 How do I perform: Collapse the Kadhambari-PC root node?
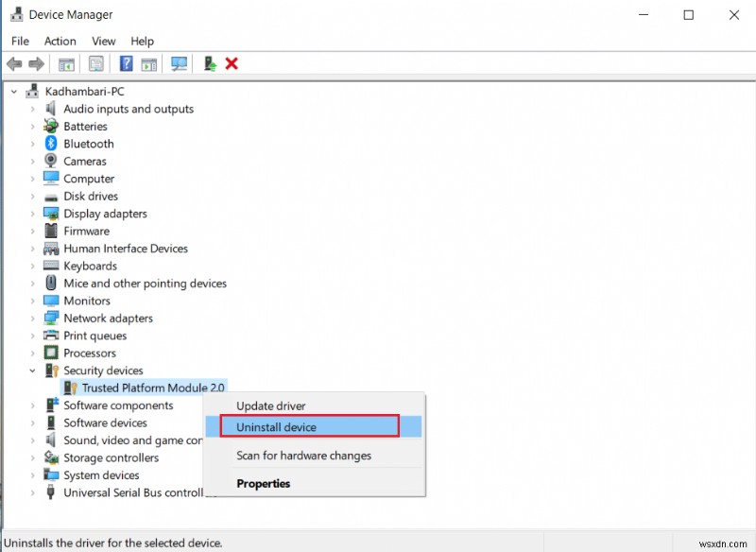pyautogui.click(x=14, y=91)
